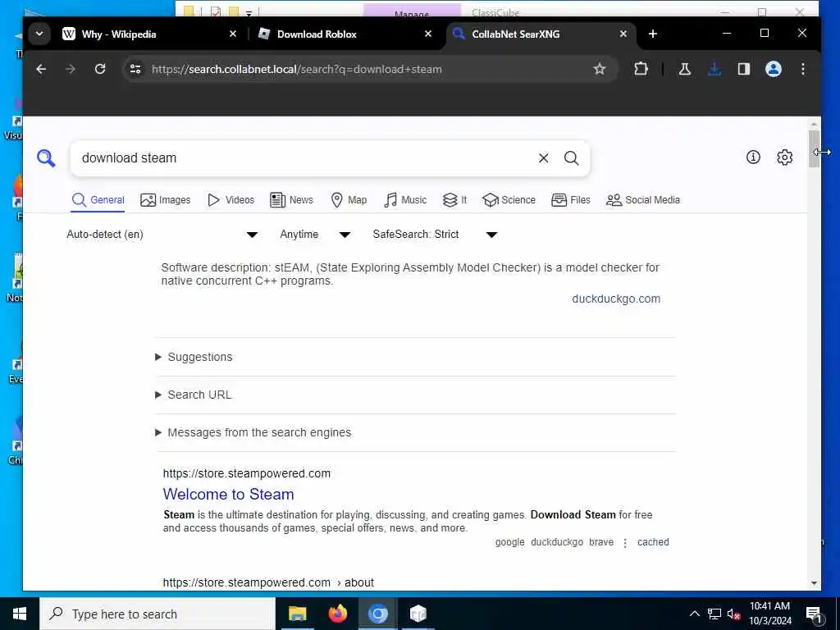Open Chrome three-dot menu
The height and width of the screenshot is (630, 840).
pyautogui.click(x=803, y=69)
